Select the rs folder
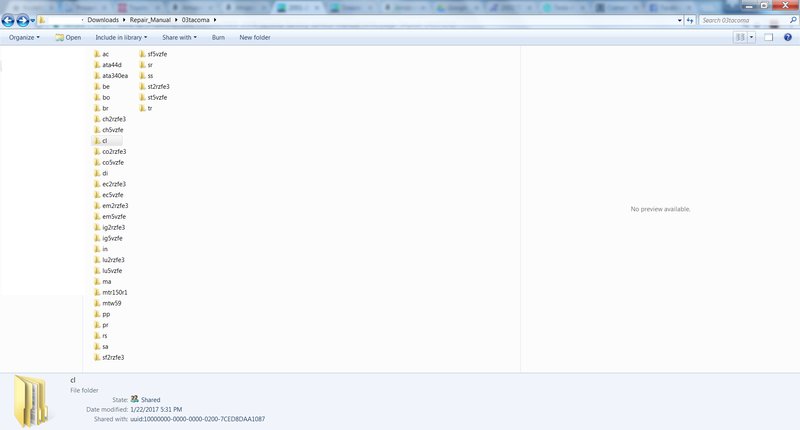 pos(101,336)
